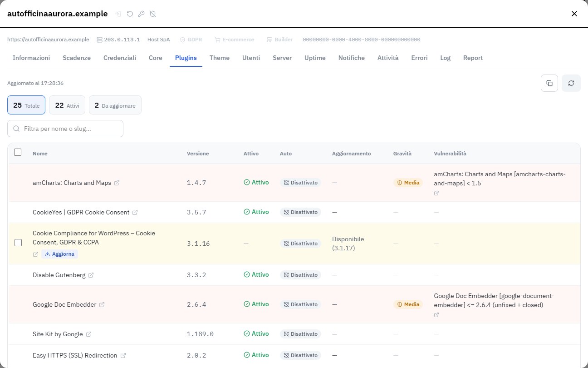
Task: Open external link icon next to CookieYes plugin
Action: point(135,212)
